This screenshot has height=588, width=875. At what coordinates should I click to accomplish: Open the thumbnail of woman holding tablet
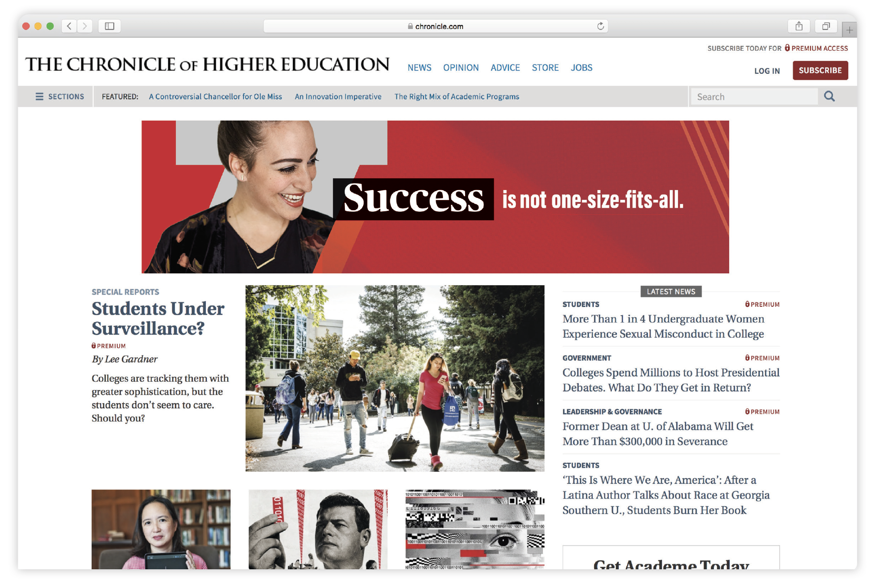pyautogui.click(x=161, y=529)
